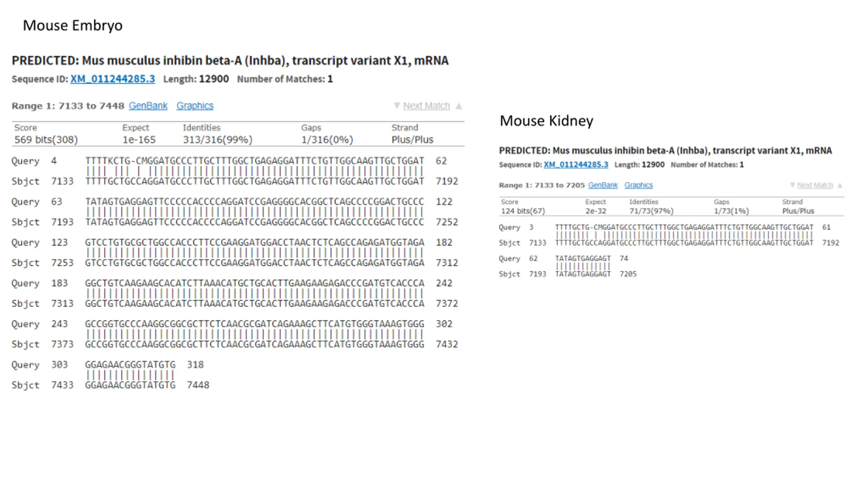Click Next Match in kidney result
Image resolution: width=868 pixels, height=488 pixels.
click(x=815, y=185)
